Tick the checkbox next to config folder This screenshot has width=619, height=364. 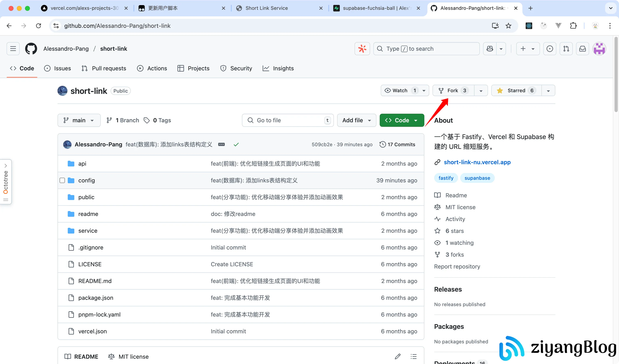click(x=62, y=180)
